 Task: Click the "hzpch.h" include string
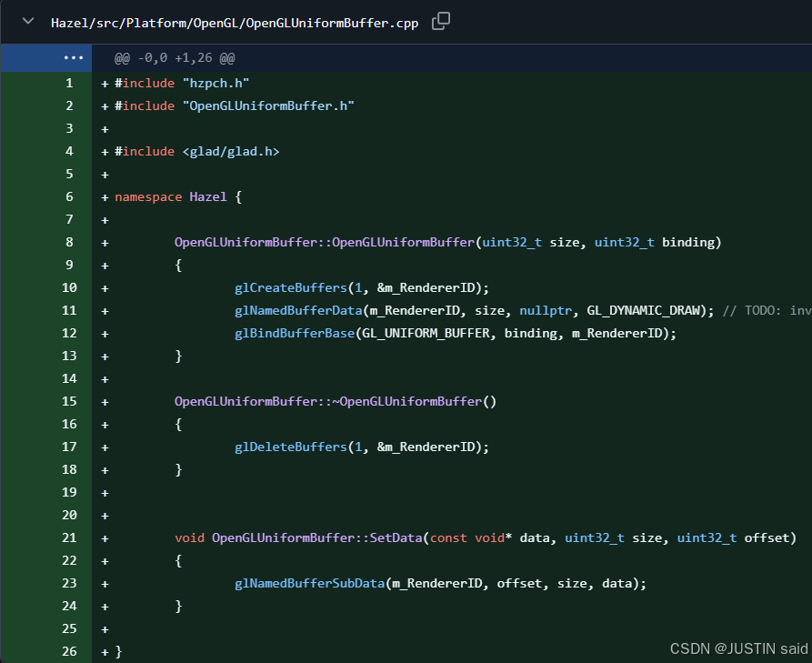coord(216,84)
